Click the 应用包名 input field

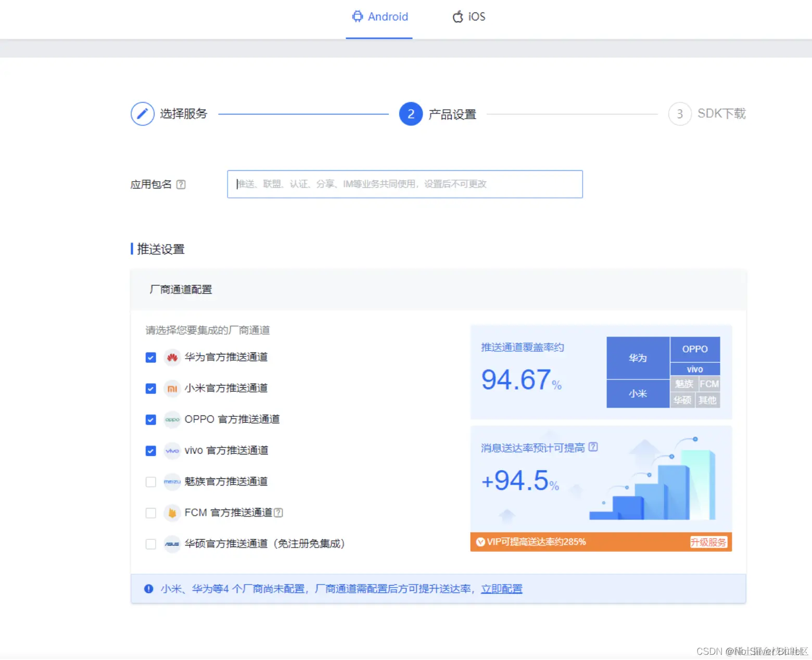(405, 184)
